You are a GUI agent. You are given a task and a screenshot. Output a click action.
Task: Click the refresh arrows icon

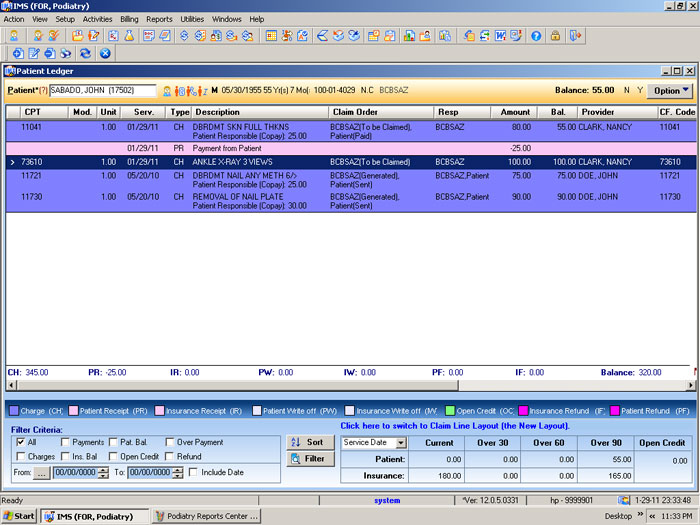[x=85, y=54]
